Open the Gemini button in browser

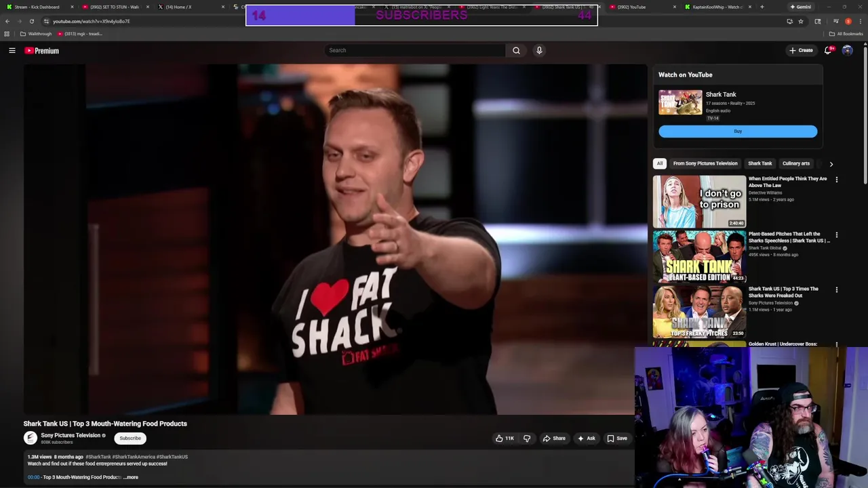pos(800,7)
